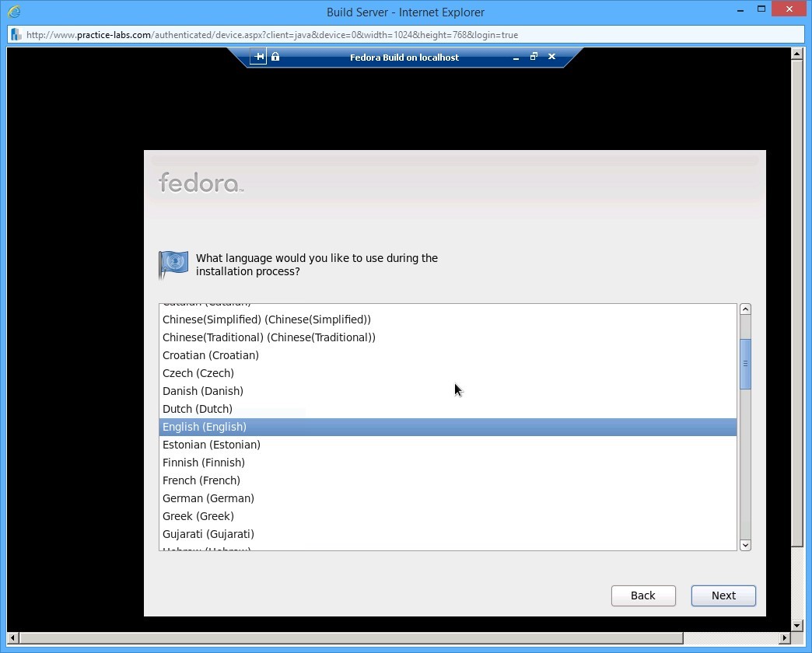This screenshot has width=812, height=653.
Task: Click the Back button
Action: pyautogui.click(x=643, y=595)
